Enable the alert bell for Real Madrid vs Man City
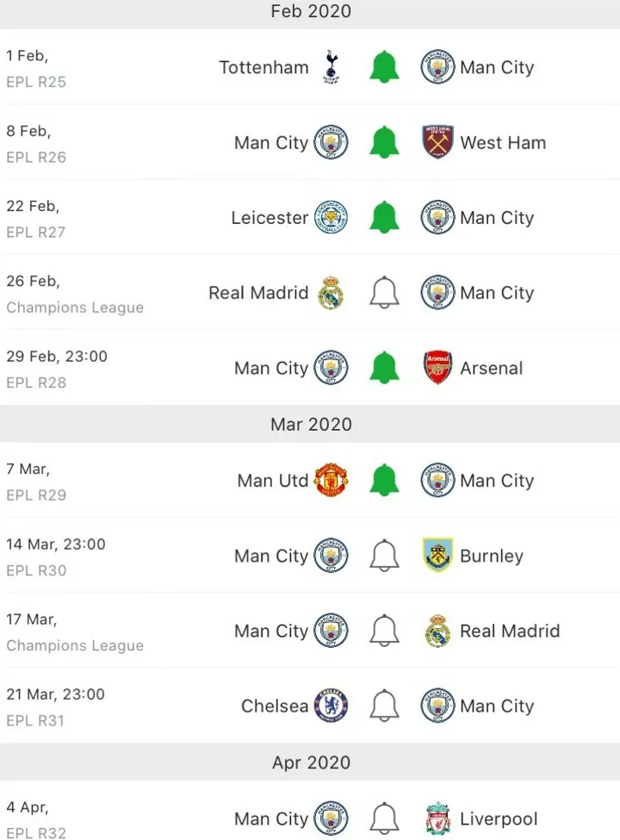This screenshot has width=620, height=840. (x=384, y=293)
